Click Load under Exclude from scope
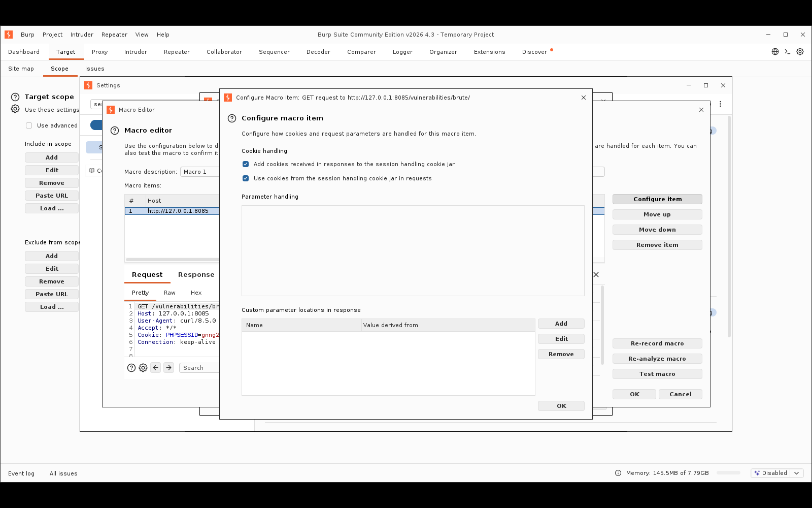The height and width of the screenshot is (508, 812). point(52,307)
